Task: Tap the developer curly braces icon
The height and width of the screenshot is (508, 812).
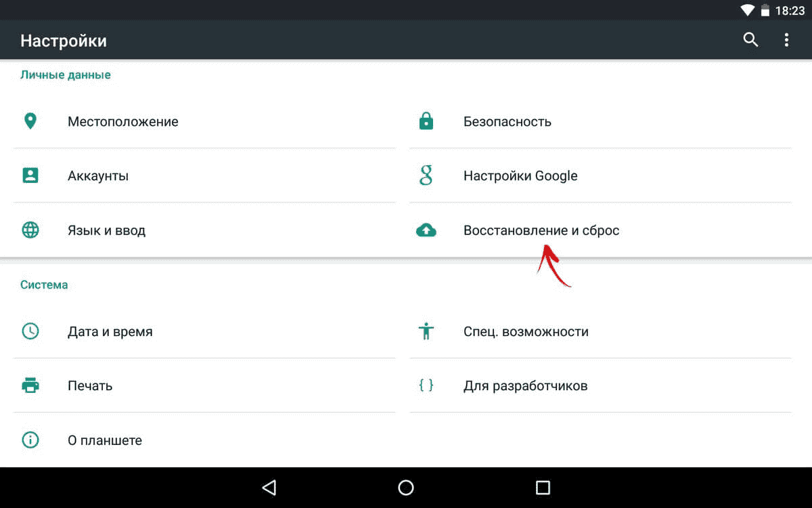Action: point(426,385)
